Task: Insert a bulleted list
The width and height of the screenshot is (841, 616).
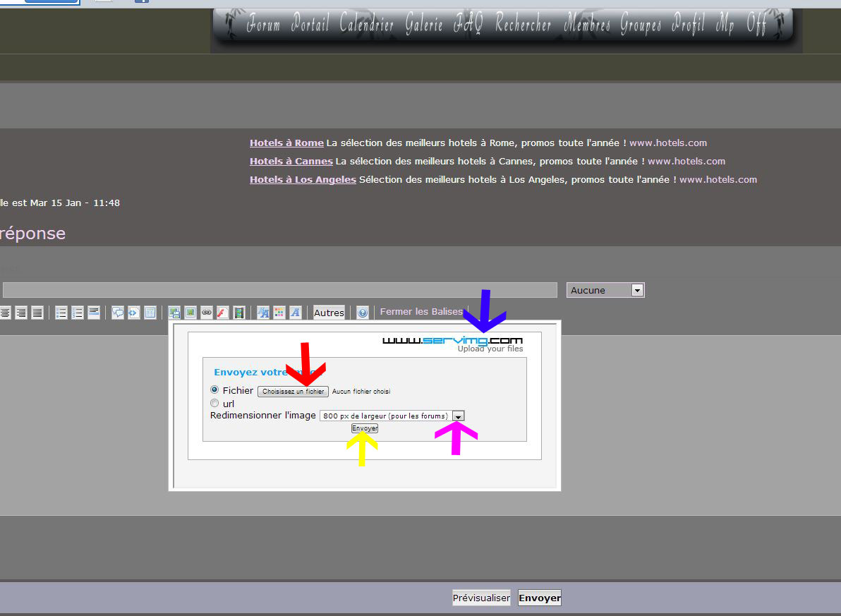Action: click(x=61, y=313)
